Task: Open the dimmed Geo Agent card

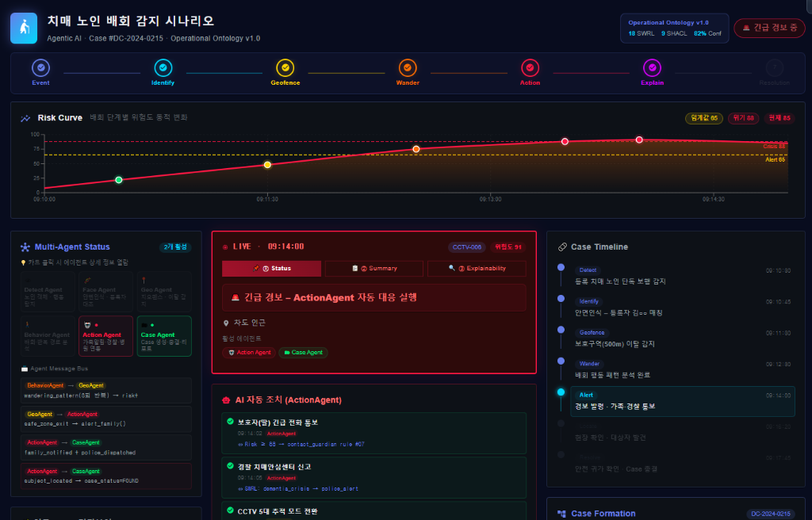Action: [x=164, y=292]
